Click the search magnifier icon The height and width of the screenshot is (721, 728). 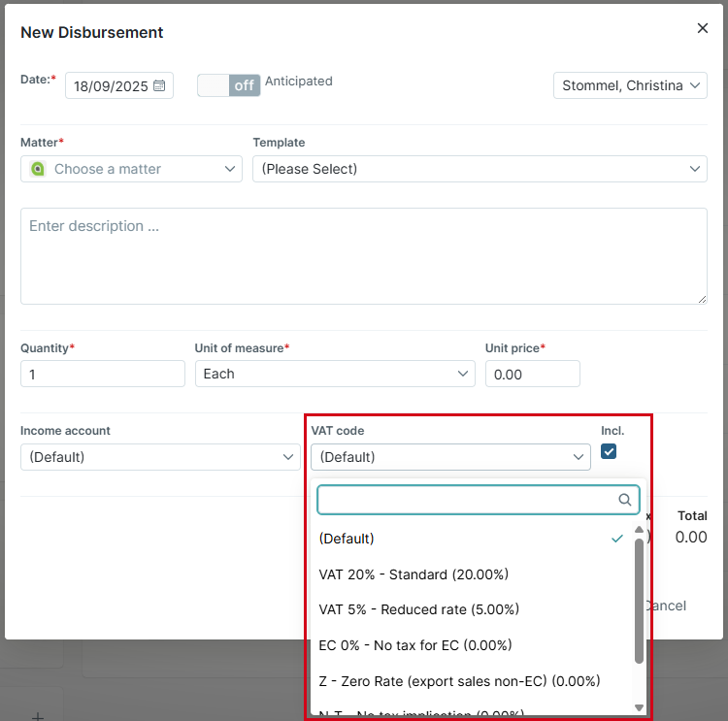click(x=625, y=500)
